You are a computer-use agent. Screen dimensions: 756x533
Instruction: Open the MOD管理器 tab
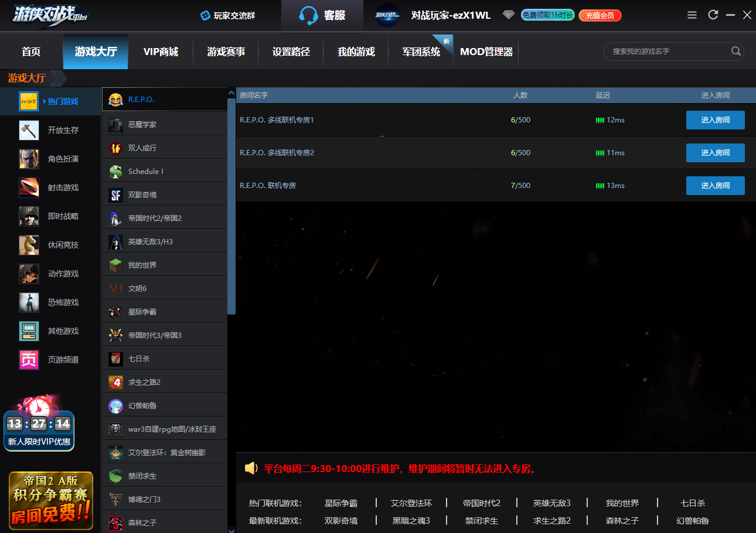[486, 52]
